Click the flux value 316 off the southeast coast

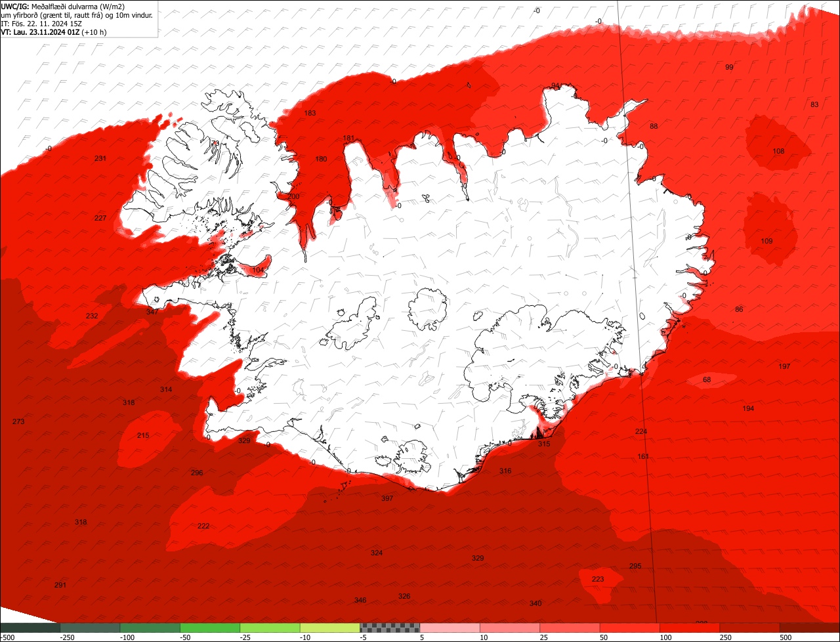point(505,471)
